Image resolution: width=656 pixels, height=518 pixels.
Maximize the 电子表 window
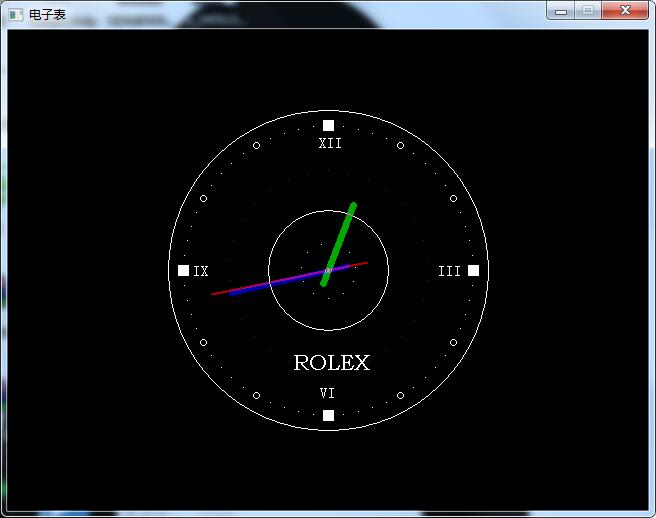coord(588,10)
